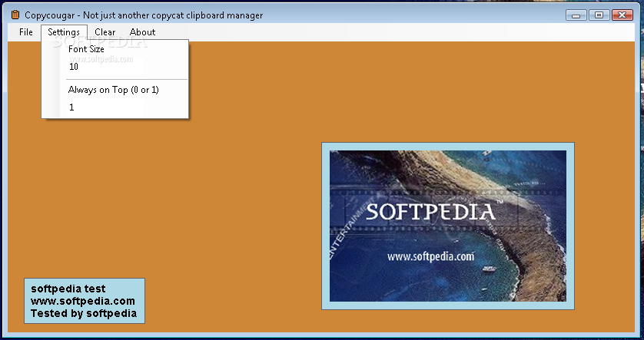Click the Copycougar clipboard icon in title bar
The height and width of the screenshot is (340, 644).
(x=15, y=15)
